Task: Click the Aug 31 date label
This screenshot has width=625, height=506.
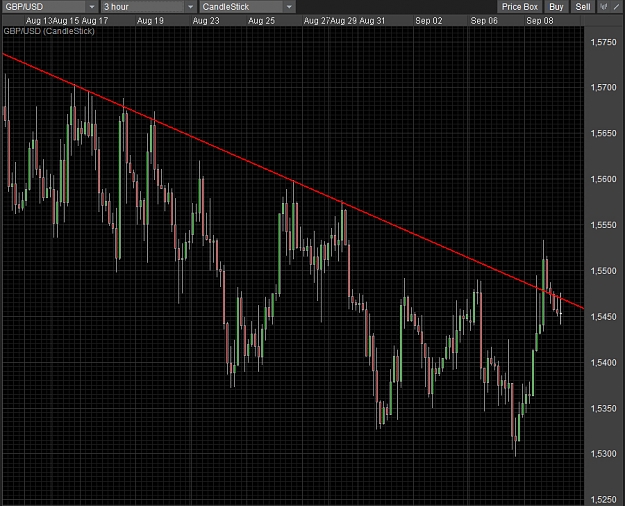Action: click(x=372, y=21)
